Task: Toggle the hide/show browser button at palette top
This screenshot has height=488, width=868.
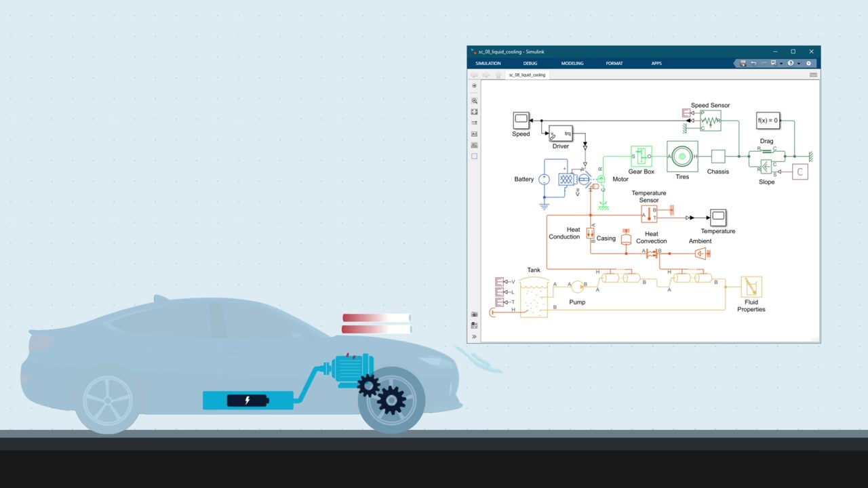Action: [x=475, y=86]
